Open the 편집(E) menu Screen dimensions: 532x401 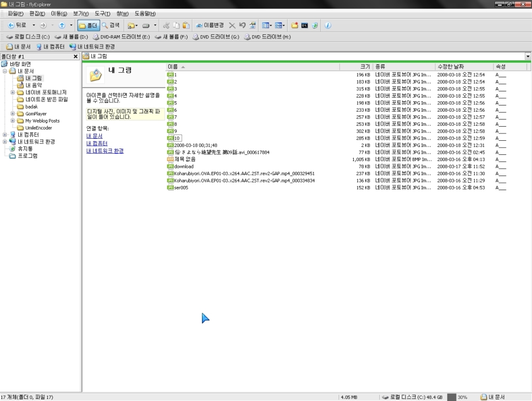(x=37, y=14)
